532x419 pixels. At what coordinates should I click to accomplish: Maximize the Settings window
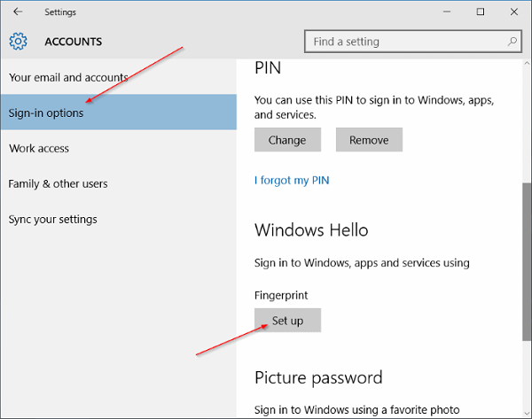pyautogui.click(x=480, y=12)
